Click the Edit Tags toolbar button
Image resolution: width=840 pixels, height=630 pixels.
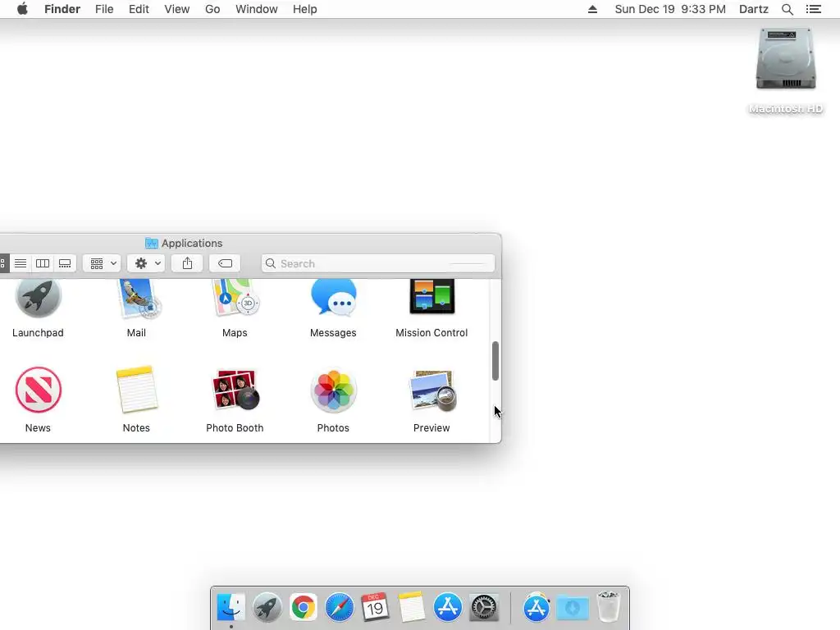click(225, 263)
